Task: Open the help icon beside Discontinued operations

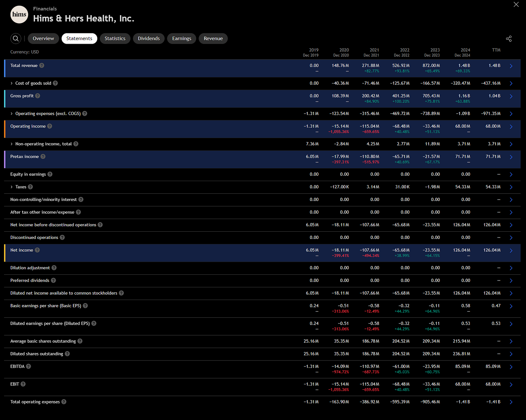Action: pos(62,237)
